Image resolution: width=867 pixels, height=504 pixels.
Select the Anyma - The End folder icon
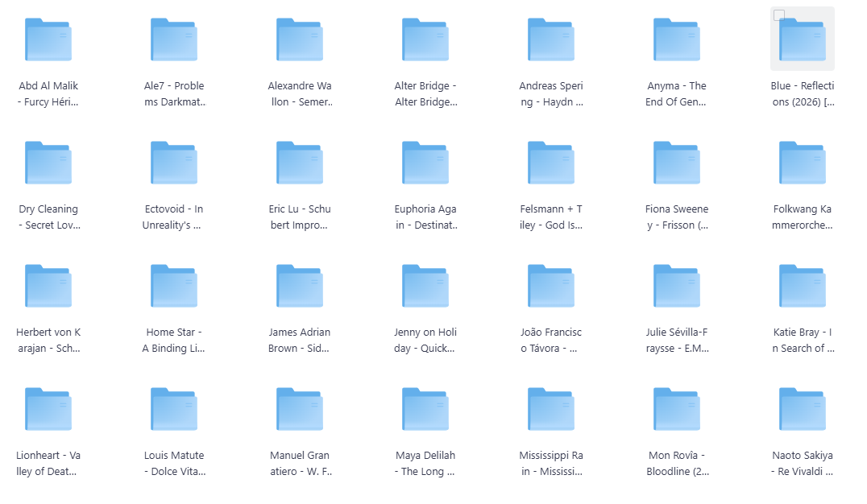pyautogui.click(x=677, y=39)
